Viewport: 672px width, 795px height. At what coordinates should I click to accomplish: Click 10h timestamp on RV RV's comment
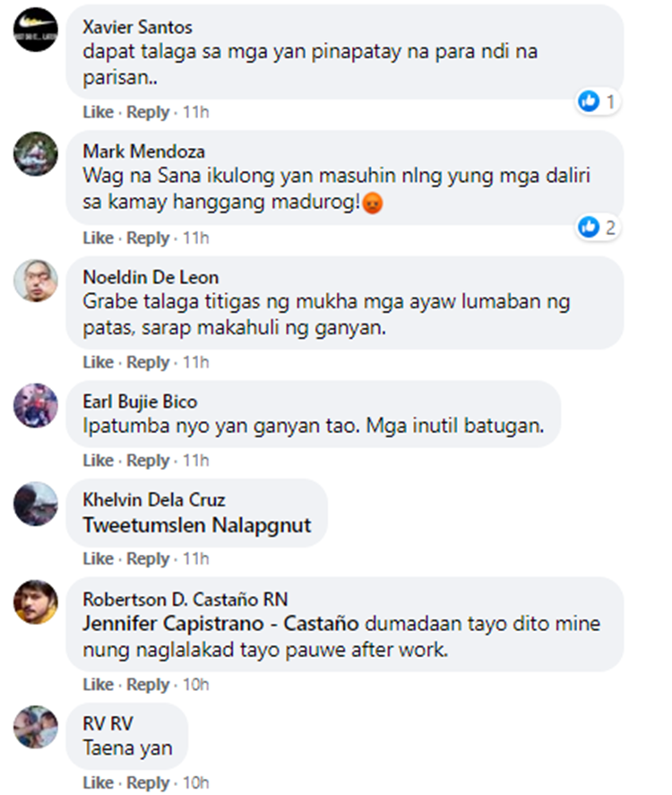tap(195, 782)
